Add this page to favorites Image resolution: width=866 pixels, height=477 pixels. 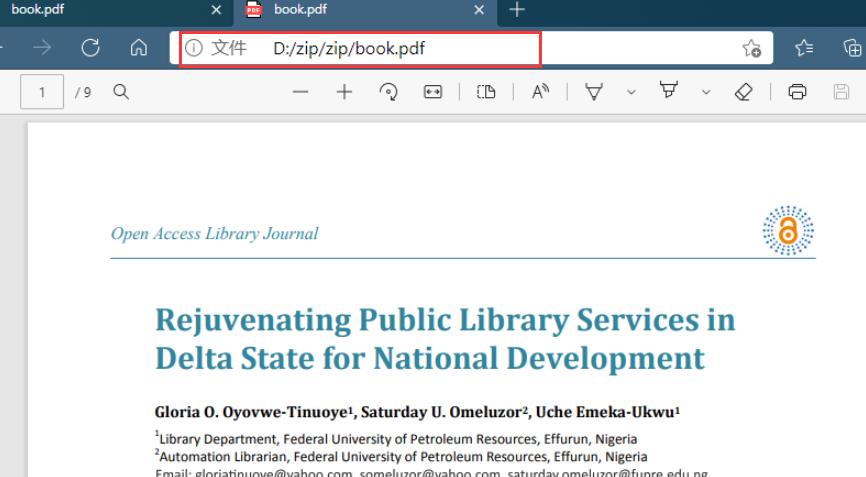click(x=751, y=48)
